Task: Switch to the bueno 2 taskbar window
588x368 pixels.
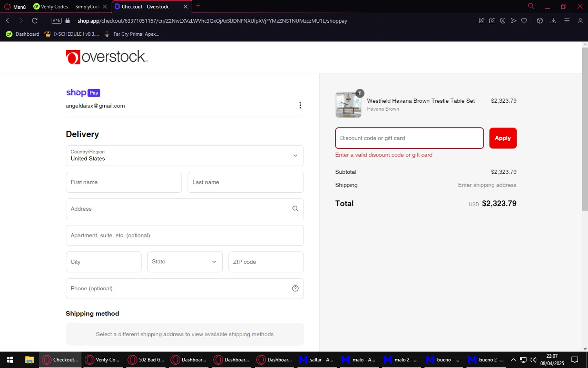Action: coord(486,360)
